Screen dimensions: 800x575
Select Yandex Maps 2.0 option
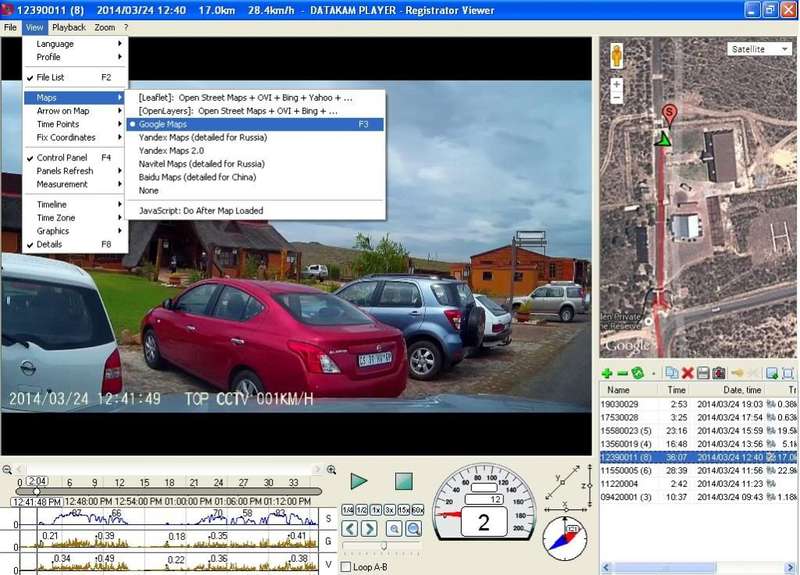(x=255, y=151)
